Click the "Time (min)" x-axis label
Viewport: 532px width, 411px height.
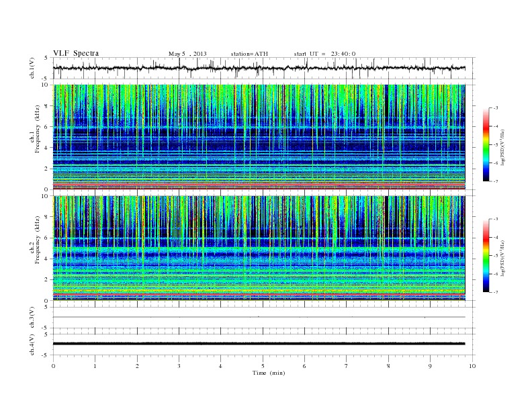(269, 373)
